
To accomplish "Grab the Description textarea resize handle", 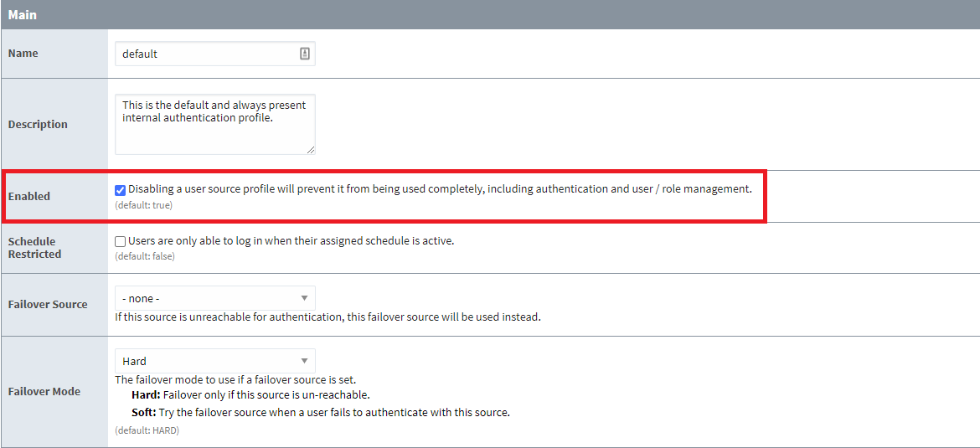I will point(311,149).
